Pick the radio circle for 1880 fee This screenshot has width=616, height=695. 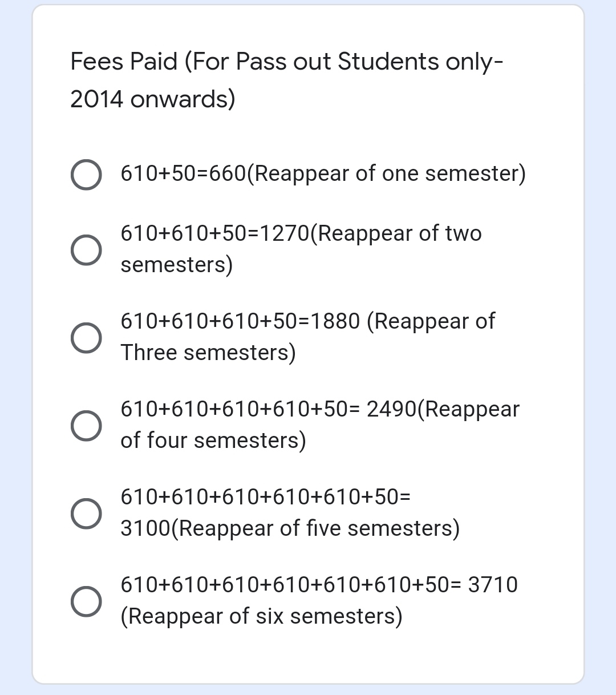(86, 337)
